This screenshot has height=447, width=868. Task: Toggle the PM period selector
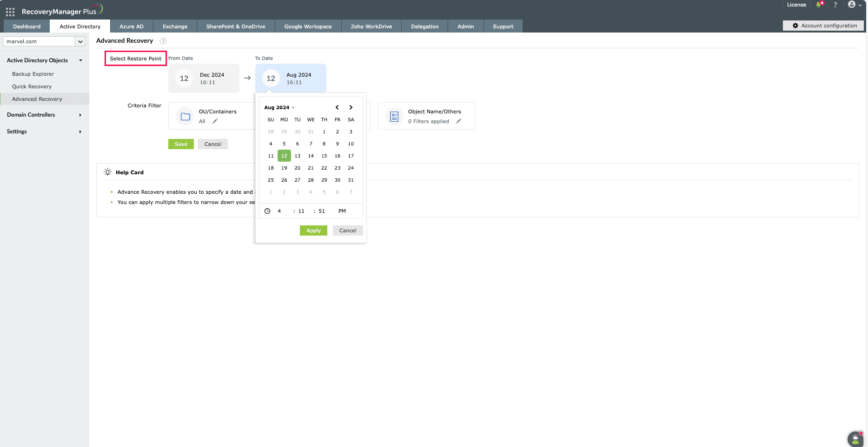(342, 211)
